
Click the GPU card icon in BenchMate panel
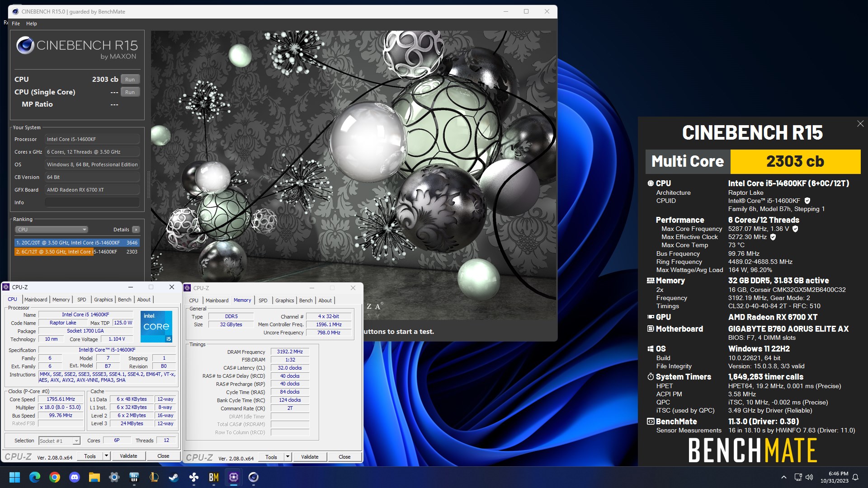(x=651, y=317)
